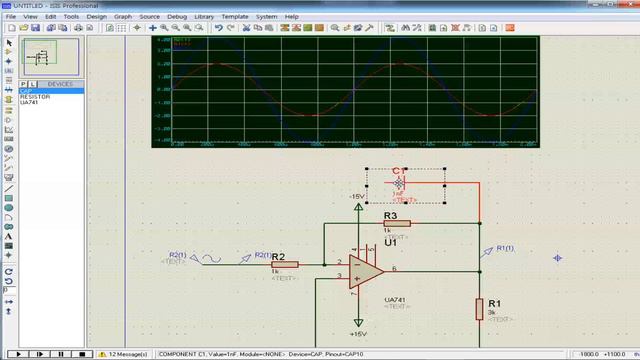640x360 pixels.
Task: Open the binoculars search and tag tool
Action: (x=405, y=28)
